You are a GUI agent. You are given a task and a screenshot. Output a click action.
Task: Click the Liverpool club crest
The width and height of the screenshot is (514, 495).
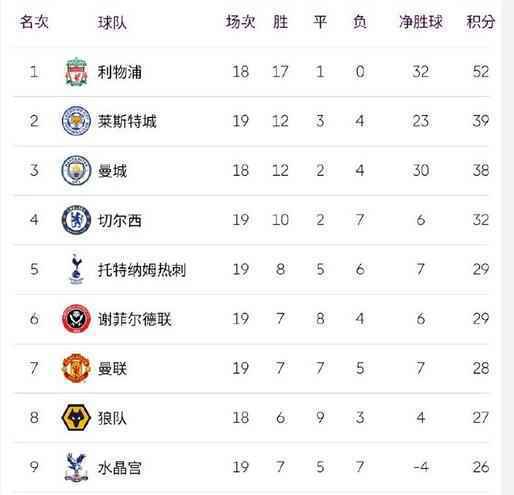pos(76,72)
